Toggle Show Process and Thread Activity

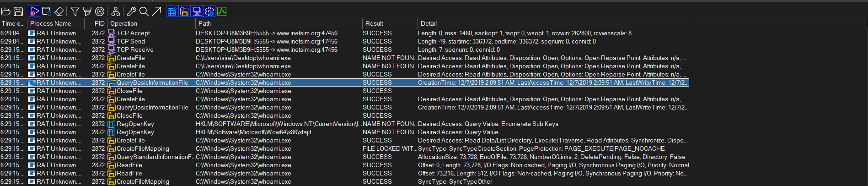point(209,11)
